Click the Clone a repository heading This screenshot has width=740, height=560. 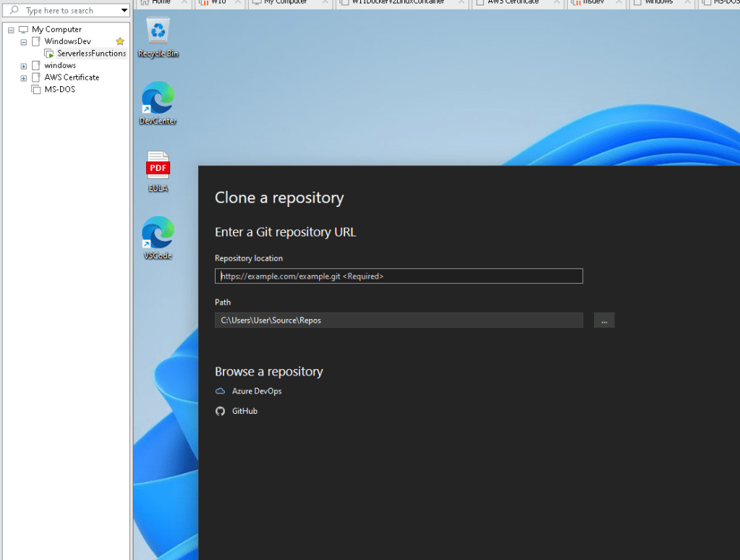[279, 198]
